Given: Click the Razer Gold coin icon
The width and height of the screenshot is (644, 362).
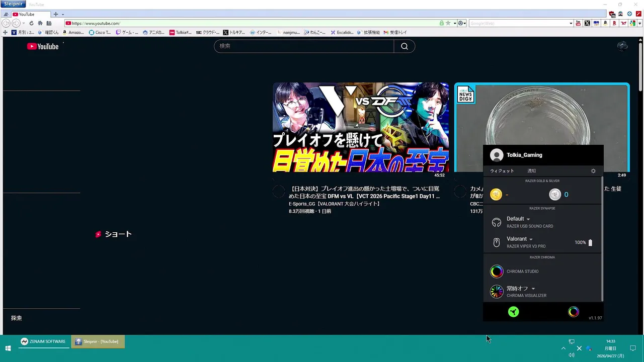Looking at the screenshot, I should [496, 195].
